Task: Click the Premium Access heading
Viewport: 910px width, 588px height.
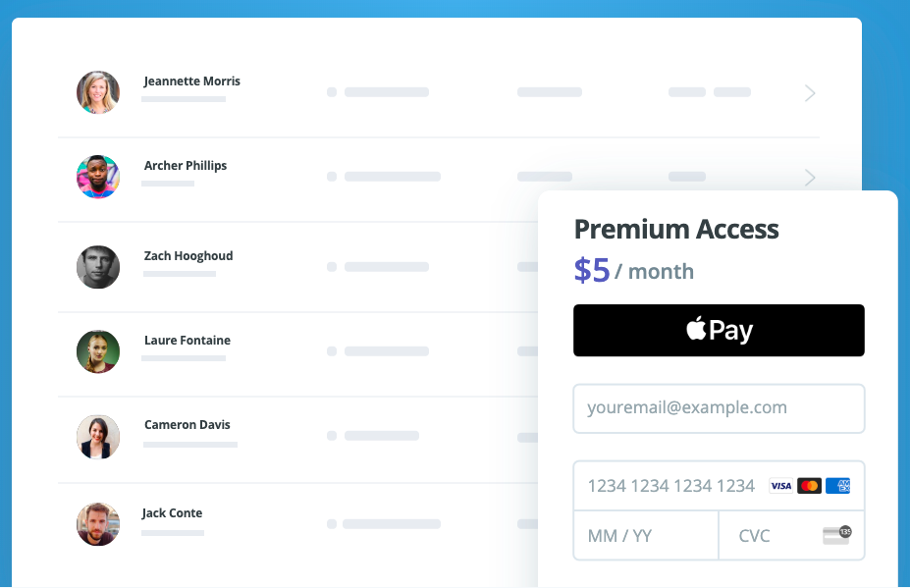Action: pyautogui.click(x=676, y=229)
